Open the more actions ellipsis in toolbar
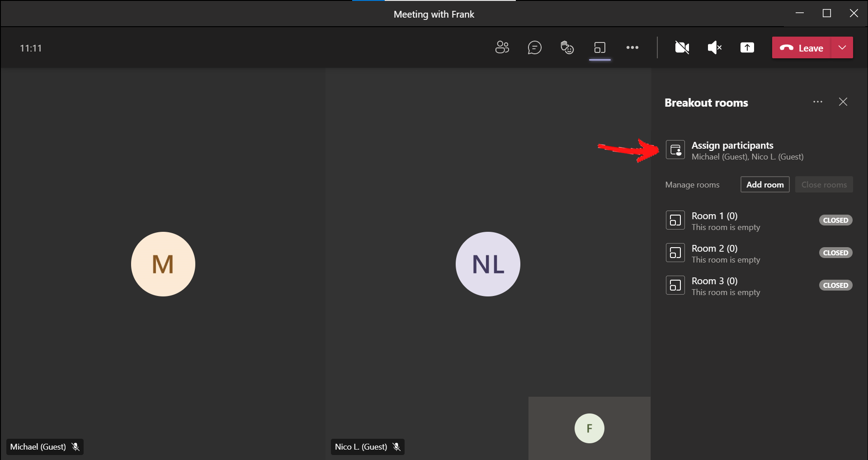This screenshot has height=460, width=868. pyautogui.click(x=632, y=47)
